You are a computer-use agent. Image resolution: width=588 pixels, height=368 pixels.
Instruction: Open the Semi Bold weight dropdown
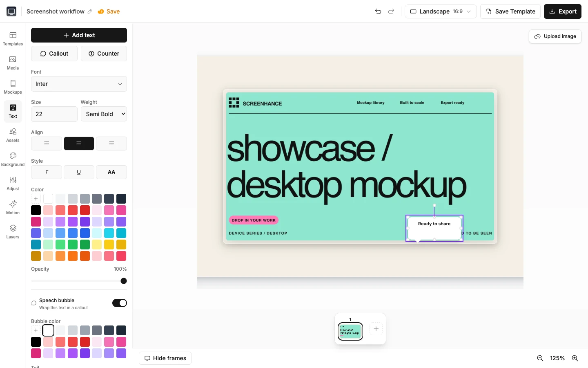click(x=104, y=114)
